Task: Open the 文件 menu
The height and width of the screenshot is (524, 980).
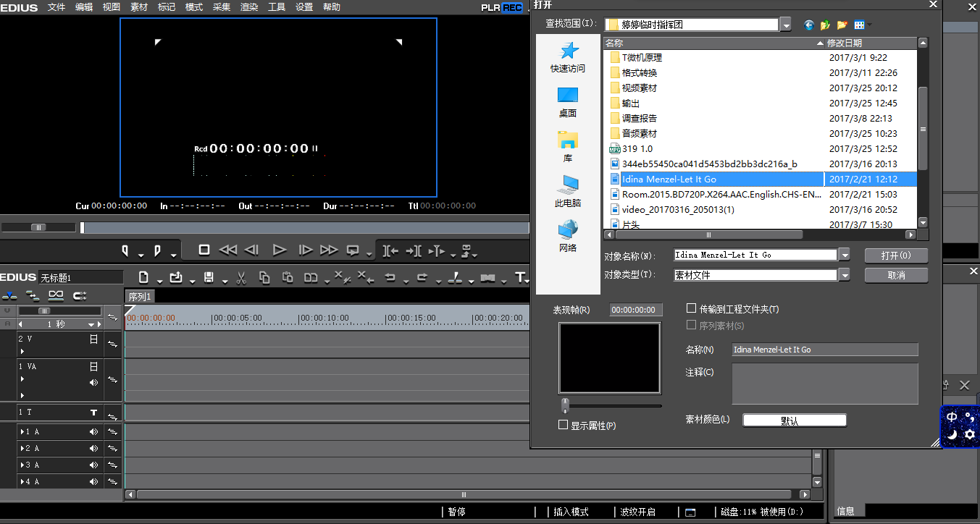Action: pyautogui.click(x=56, y=7)
